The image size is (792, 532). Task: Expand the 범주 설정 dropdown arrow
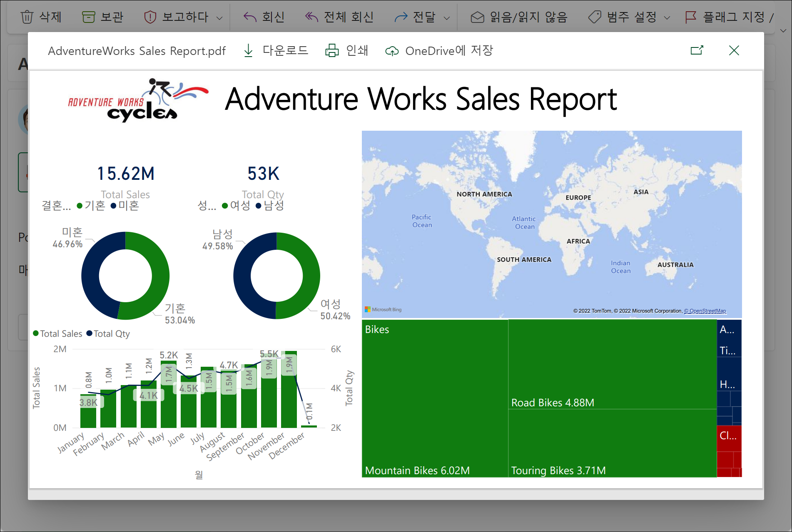(667, 18)
